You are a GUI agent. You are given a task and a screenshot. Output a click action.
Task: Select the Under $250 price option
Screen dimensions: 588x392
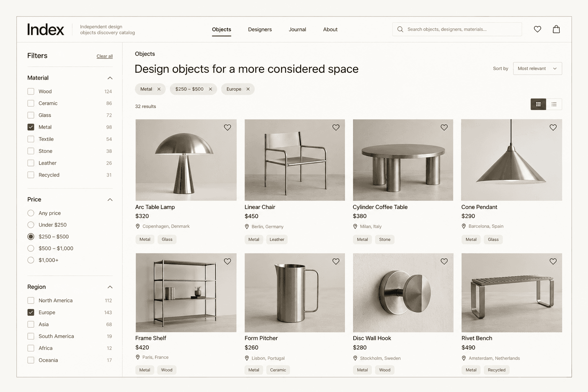[x=31, y=225]
